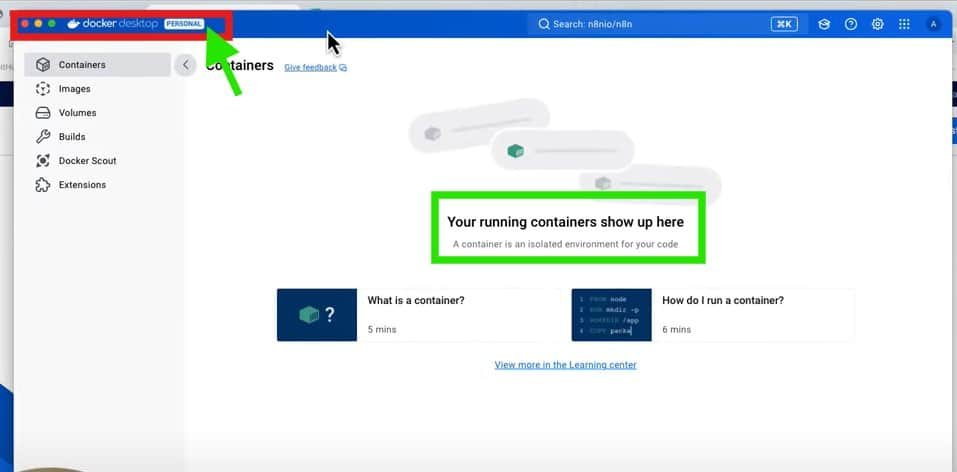This screenshot has width=957, height=472.
Task: Click the search magnifier icon
Action: pyautogui.click(x=544, y=24)
